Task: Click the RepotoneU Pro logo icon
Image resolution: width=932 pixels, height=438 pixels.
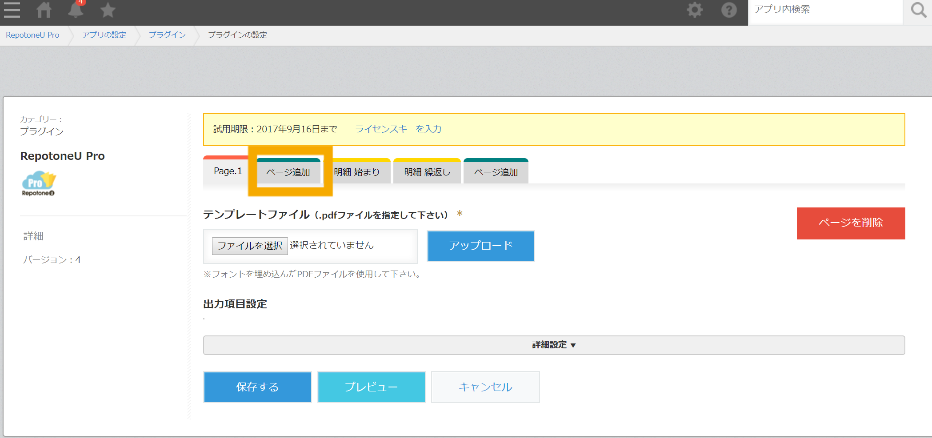Action: click(39, 185)
